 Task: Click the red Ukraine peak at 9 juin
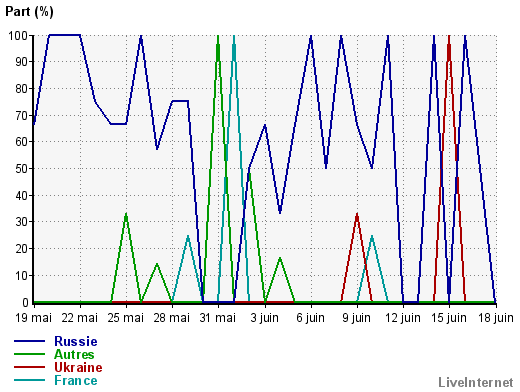357,215
